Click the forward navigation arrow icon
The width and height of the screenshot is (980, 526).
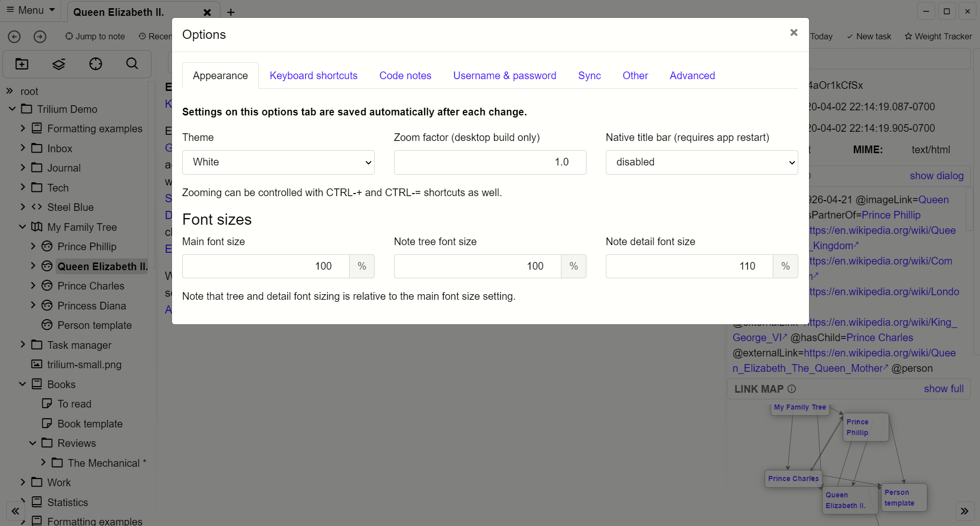click(x=40, y=36)
